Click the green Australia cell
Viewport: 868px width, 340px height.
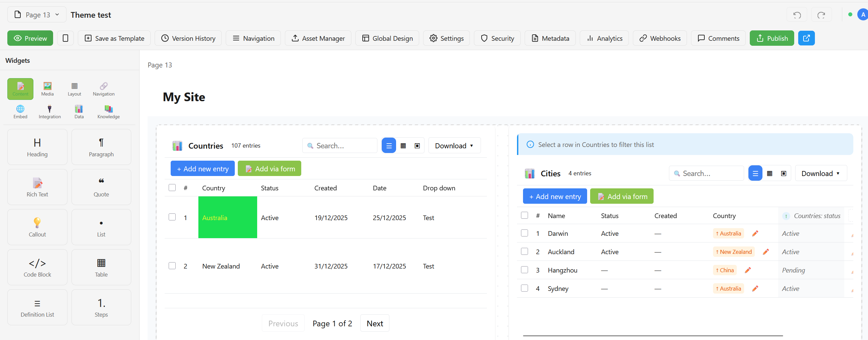(227, 217)
